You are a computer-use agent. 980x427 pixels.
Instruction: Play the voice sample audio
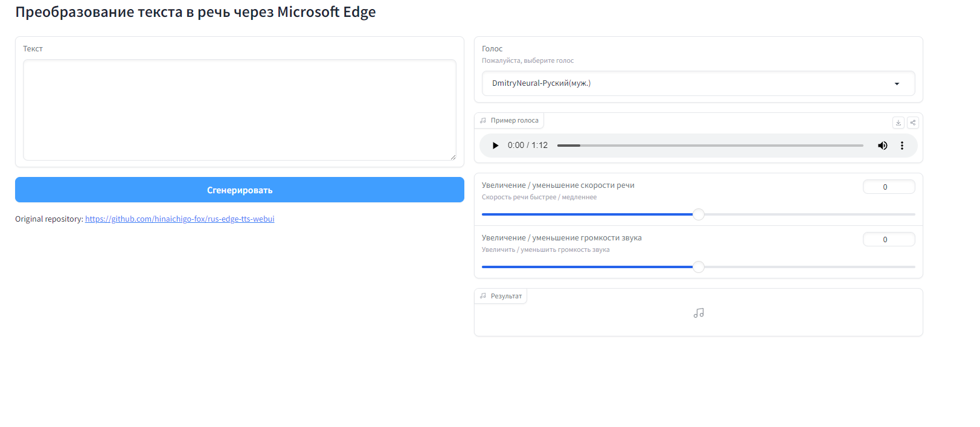tap(495, 146)
